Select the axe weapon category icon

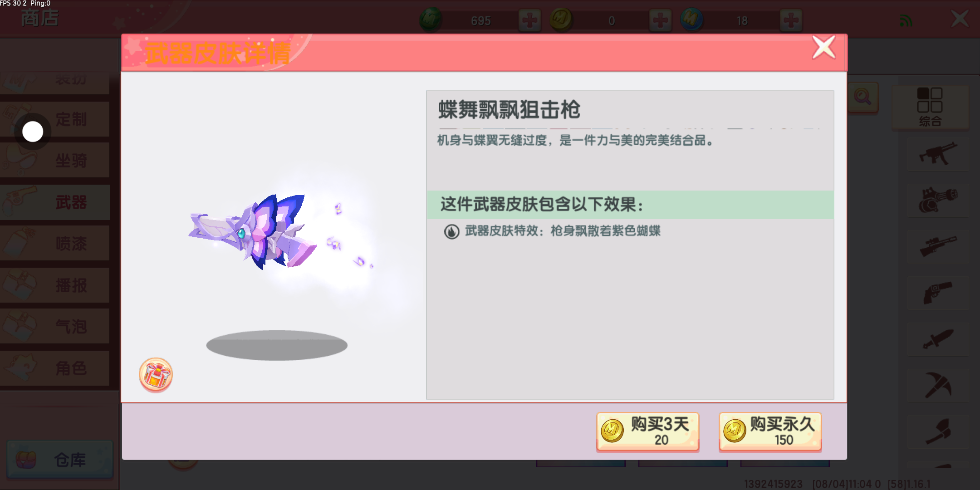tap(938, 432)
